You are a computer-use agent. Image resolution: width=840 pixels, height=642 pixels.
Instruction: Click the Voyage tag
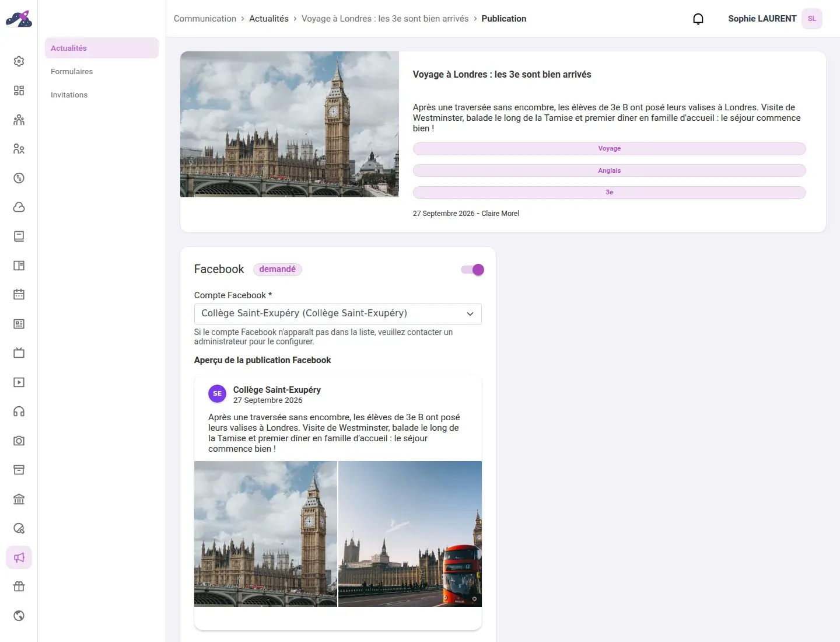pos(609,149)
